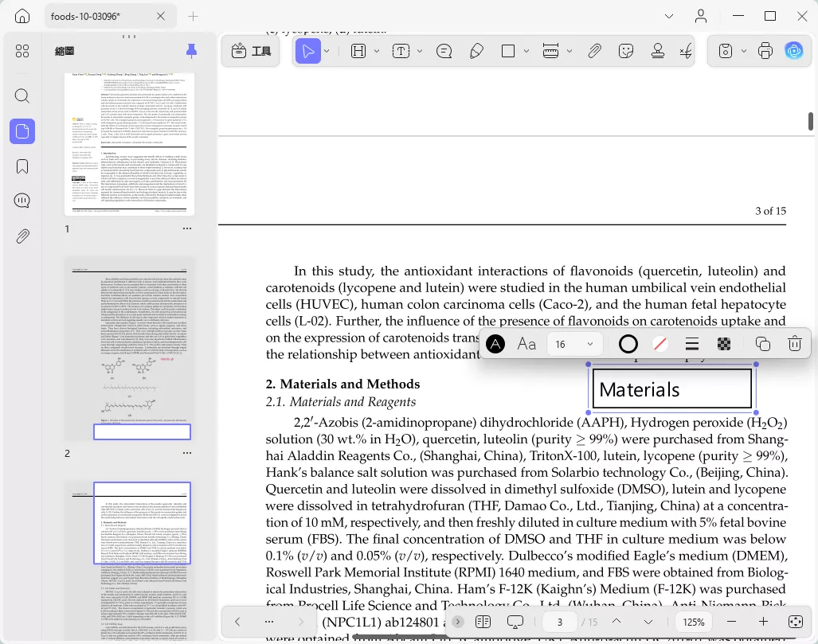Image resolution: width=818 pixels, height=644 pixels.
Task: Open the search panel magnifier icon
Action: tap(22, 96)
